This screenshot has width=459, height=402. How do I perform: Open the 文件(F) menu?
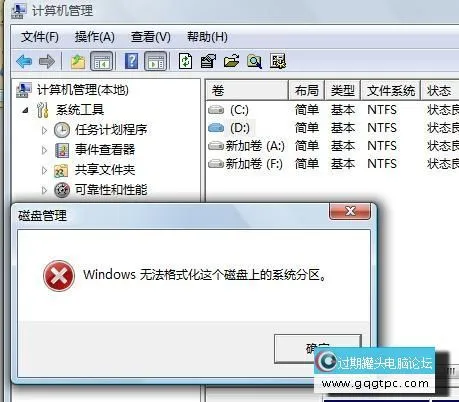[x=40, y=37]
